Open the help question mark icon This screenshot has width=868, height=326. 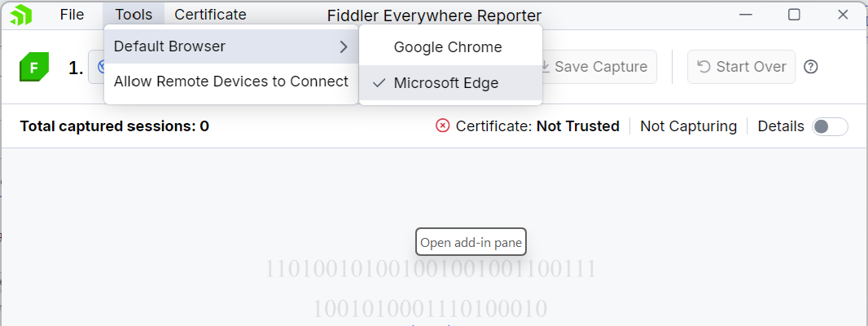click(x=811, y=67)
